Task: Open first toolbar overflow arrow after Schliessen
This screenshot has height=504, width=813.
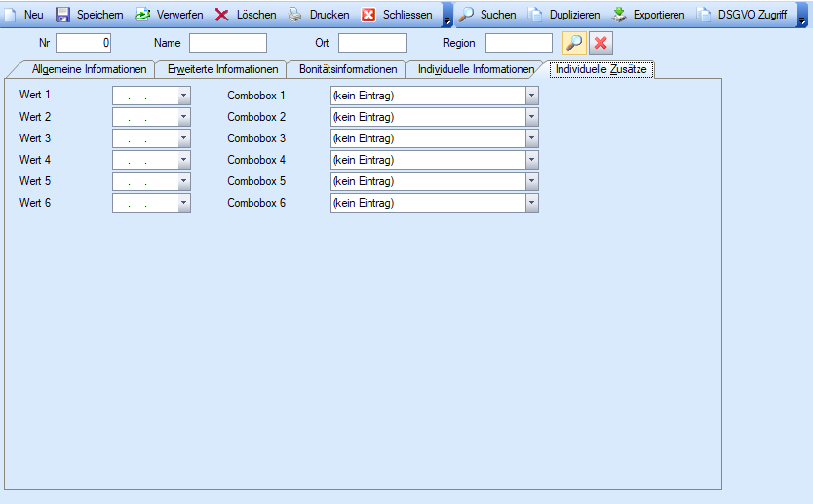Action: [x=447, y=16]
